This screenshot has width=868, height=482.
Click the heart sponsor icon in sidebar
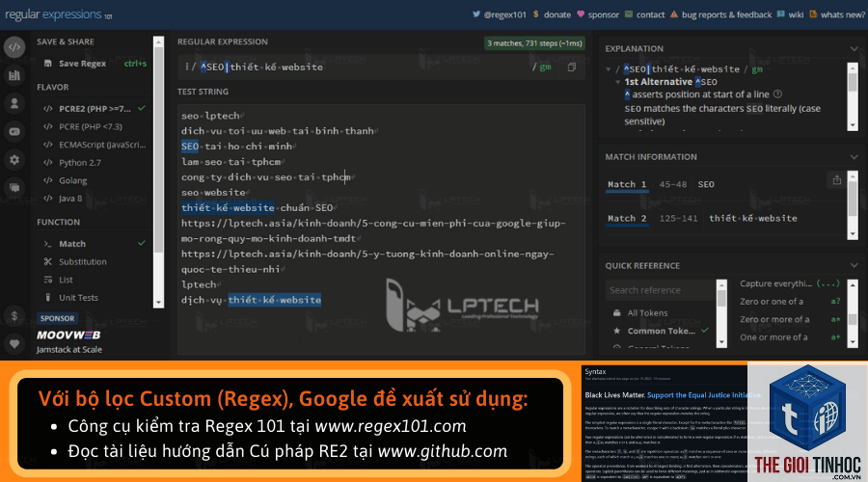[14, 343]
